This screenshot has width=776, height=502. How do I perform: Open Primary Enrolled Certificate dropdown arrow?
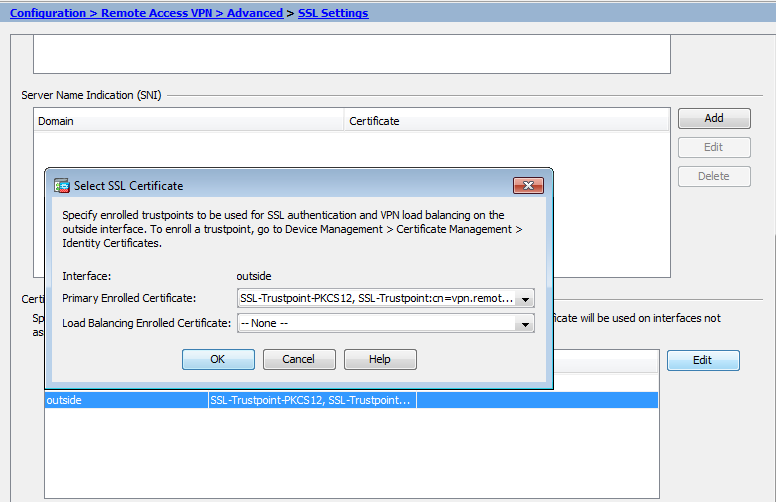(525, 299)
